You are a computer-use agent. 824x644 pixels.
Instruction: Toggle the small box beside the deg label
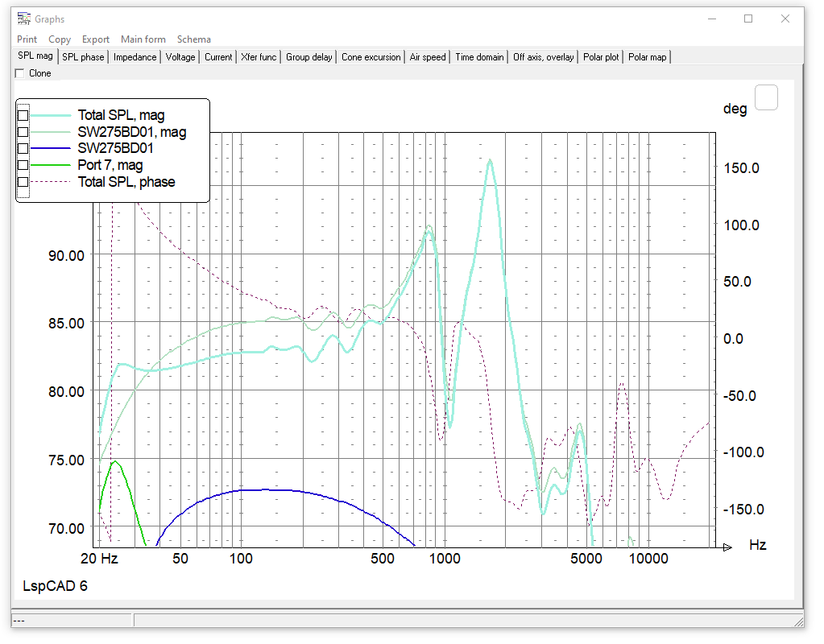pos(765,97)
